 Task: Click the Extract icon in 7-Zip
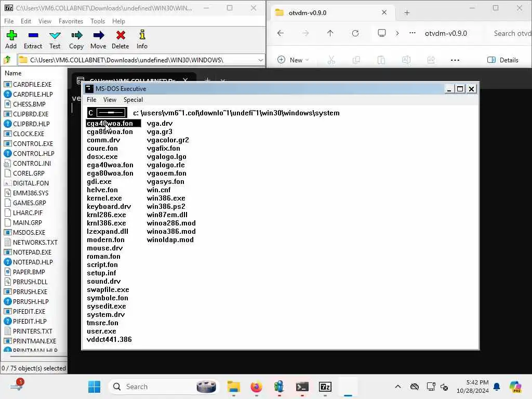tap(33, 39)
